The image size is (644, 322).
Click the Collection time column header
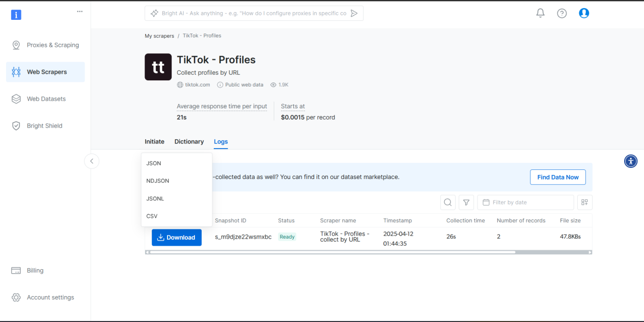(x=466, y=221)
